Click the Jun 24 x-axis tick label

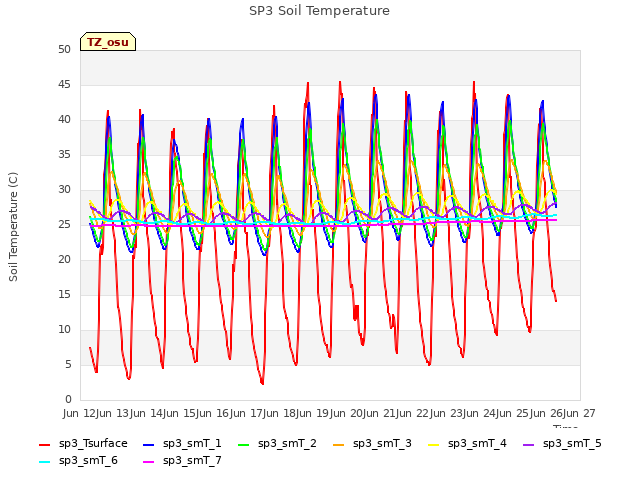[478, 413]
